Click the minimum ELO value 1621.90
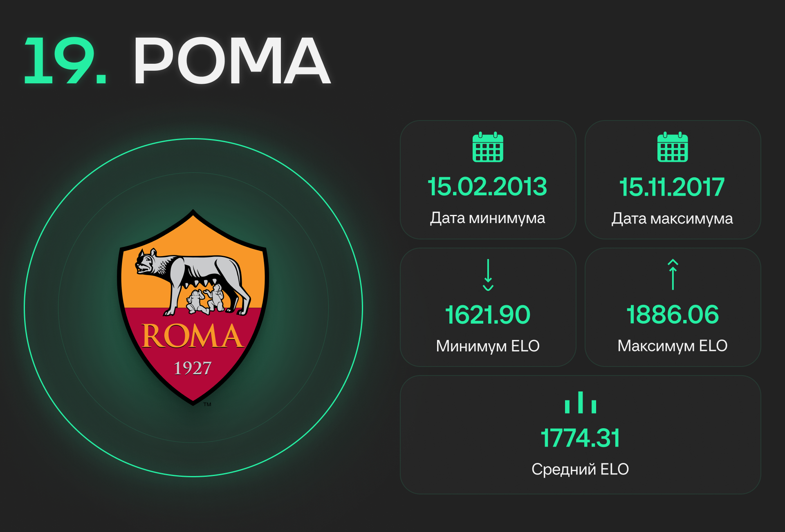The image size is (785, 532). tap(488, 315)
